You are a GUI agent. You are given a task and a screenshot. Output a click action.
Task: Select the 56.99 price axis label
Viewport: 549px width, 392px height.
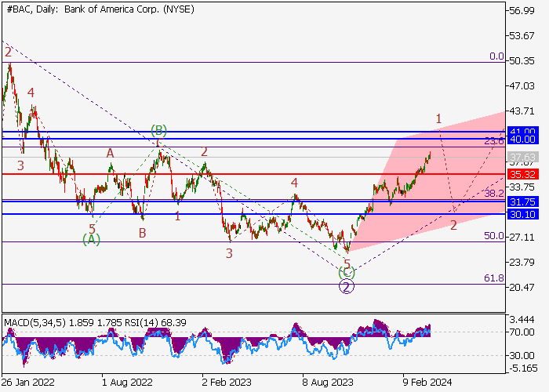[x=522, y=10]
